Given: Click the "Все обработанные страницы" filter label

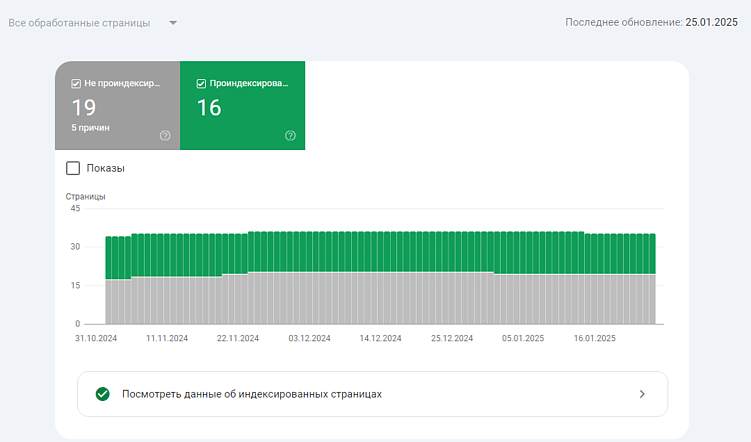Looking at the screenshot, I should click(79, 23).
